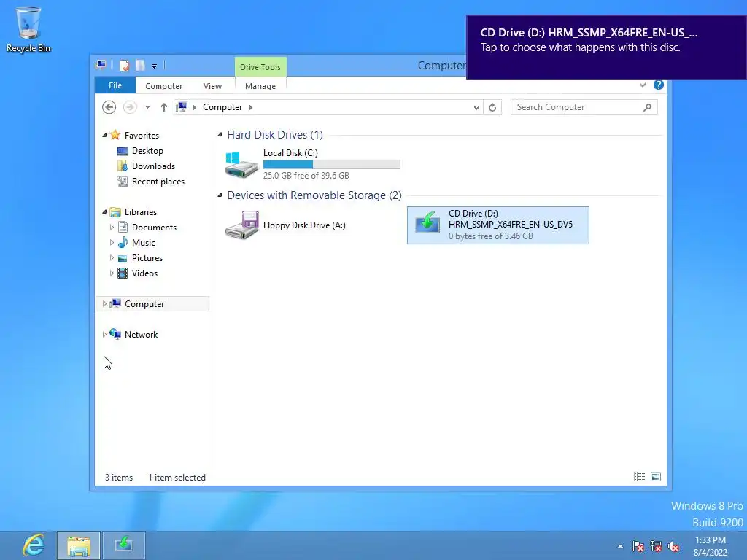Click the Computer breadcrumb in address bar

click(x=222, y=107)
